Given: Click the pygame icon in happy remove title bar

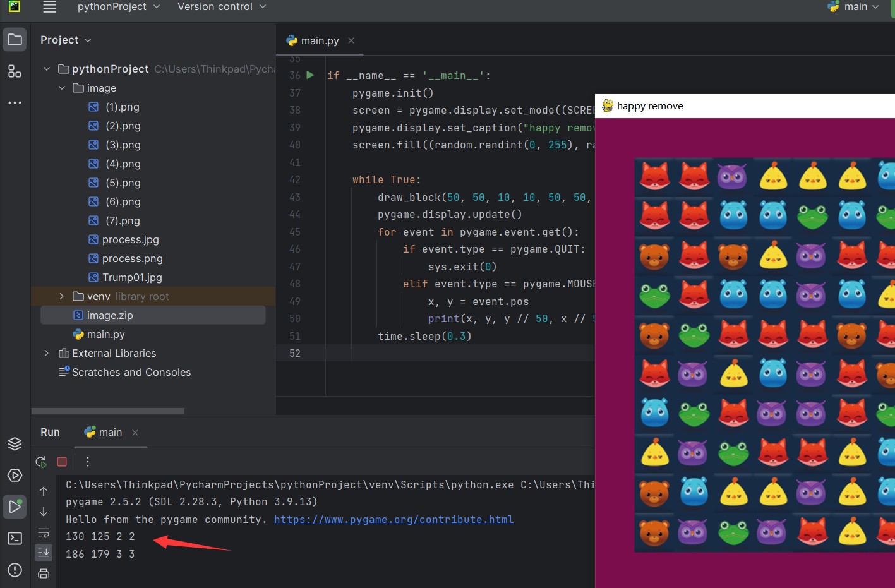Looking at the screenshot, I should point(608,105).
